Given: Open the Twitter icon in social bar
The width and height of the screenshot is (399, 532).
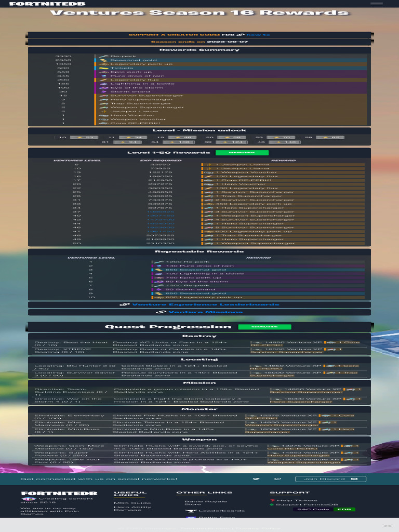Looking at the screenshot, I should (x=256, y=479).
